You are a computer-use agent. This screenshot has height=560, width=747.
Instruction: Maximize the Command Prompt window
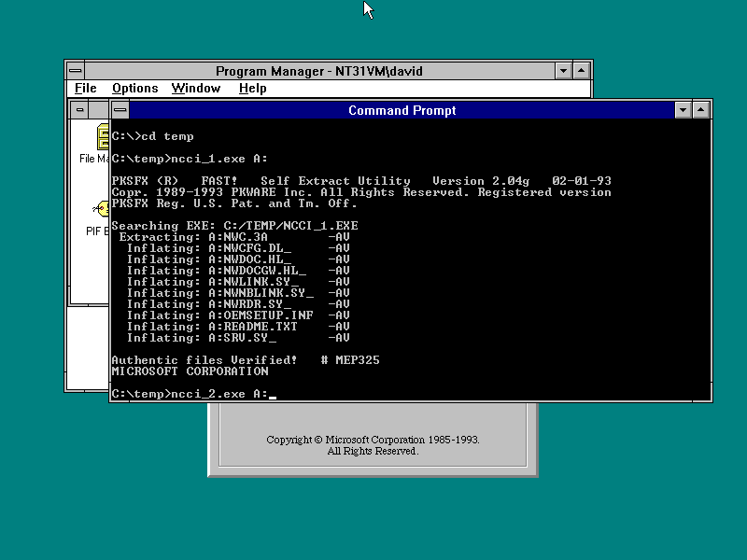pyautogui.click(x=701, y=110)
